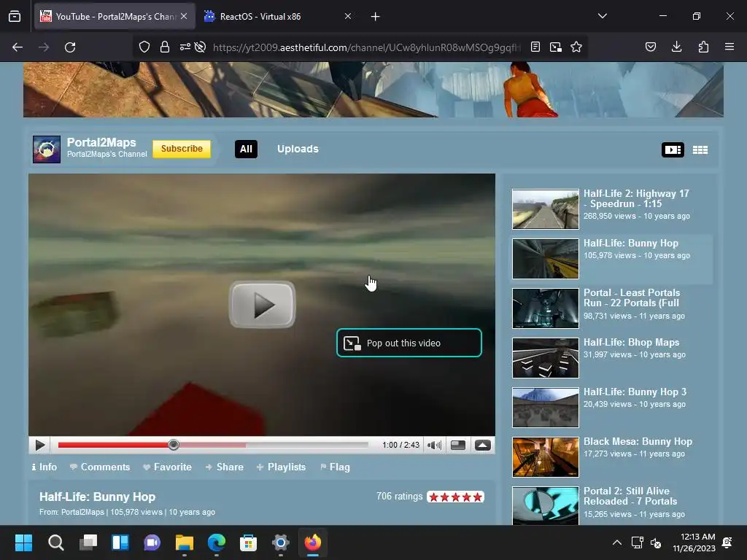Click the large play button overlay on the video
This screenshot has height=560, width=747.
[262, 304]
